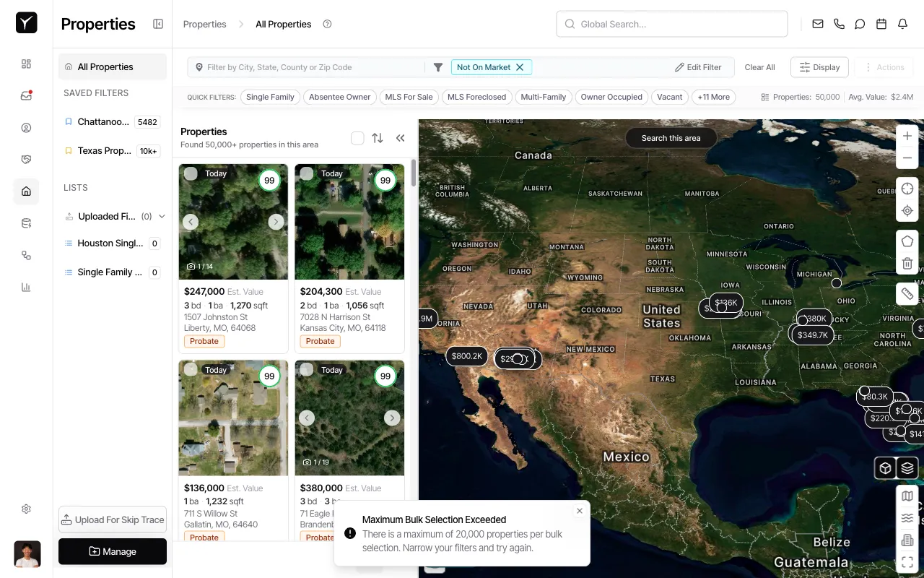Click the Global Search field
The height and width of the screenshot is (578, 924).
pos(672,24)
